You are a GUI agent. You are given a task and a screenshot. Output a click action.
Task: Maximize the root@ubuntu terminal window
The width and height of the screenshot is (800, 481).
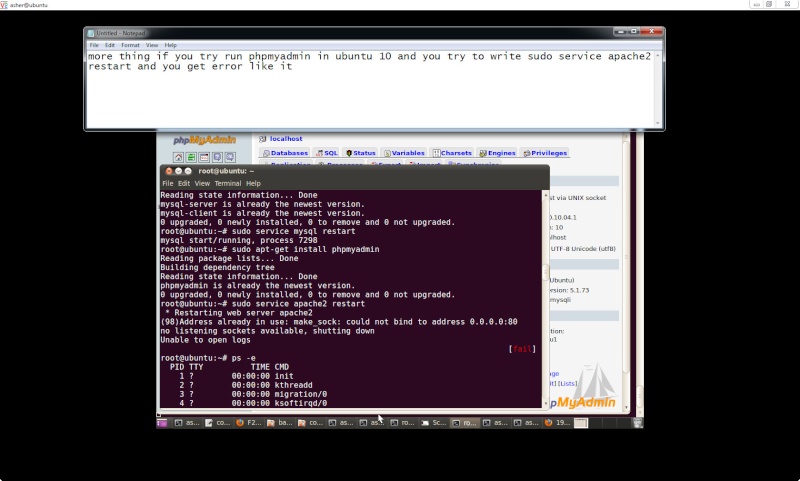pos(188,171)
